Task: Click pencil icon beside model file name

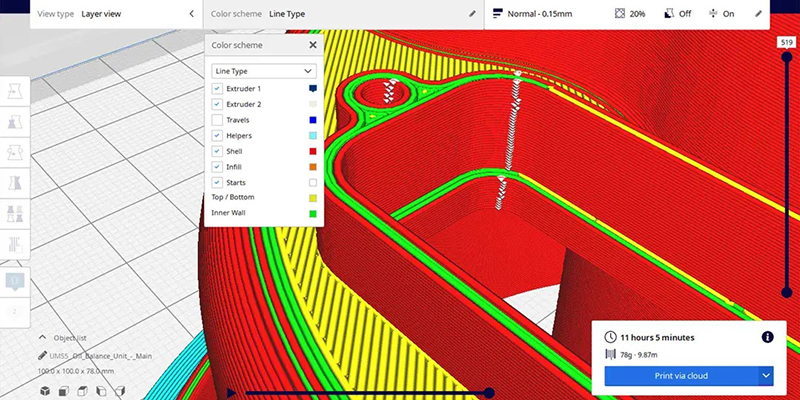Action: (41, 356)
